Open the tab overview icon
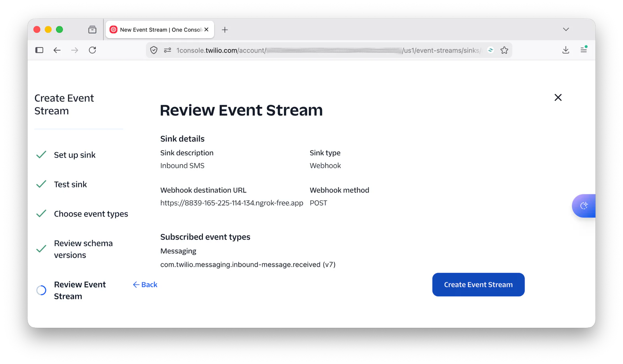 pyautogui.click(x=92, y=30)
